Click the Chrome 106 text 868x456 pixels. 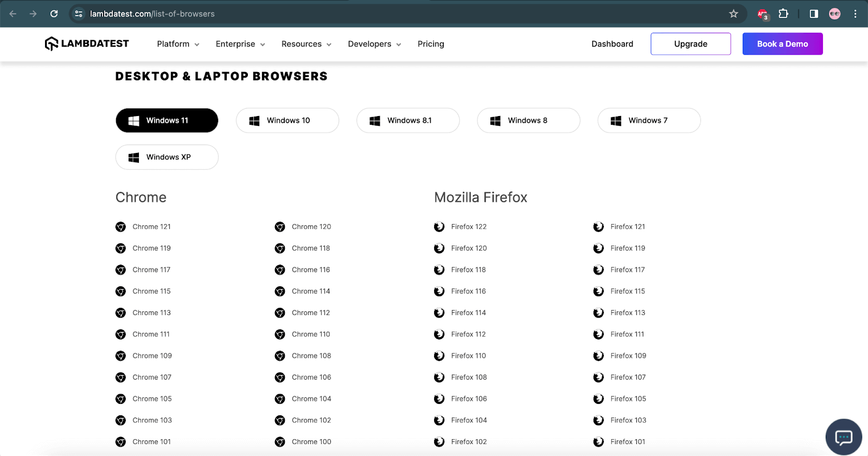click(311, 377)
